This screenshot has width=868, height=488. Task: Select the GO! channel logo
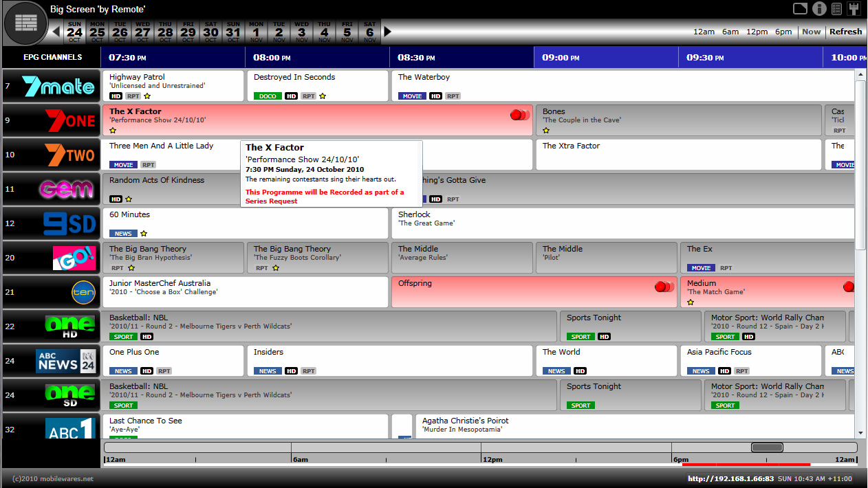click(x=74, y=258)
